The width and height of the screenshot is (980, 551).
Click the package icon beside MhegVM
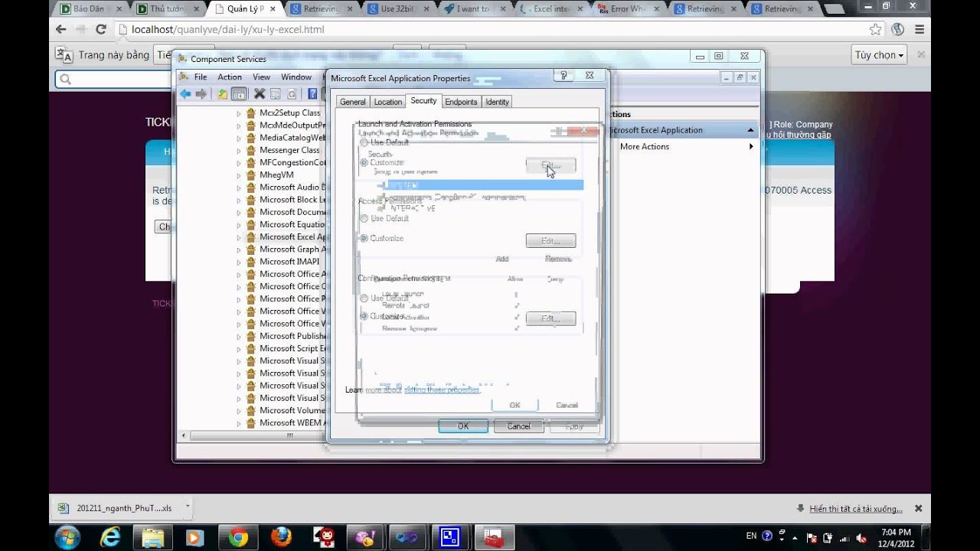pyautogui.click(x=250, y=174)
